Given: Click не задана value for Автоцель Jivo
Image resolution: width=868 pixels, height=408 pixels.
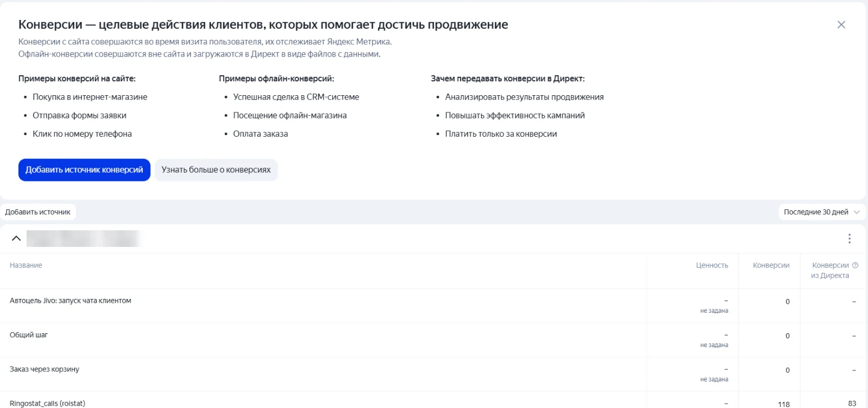Looking at the screenshot, I should pos(714,311).
